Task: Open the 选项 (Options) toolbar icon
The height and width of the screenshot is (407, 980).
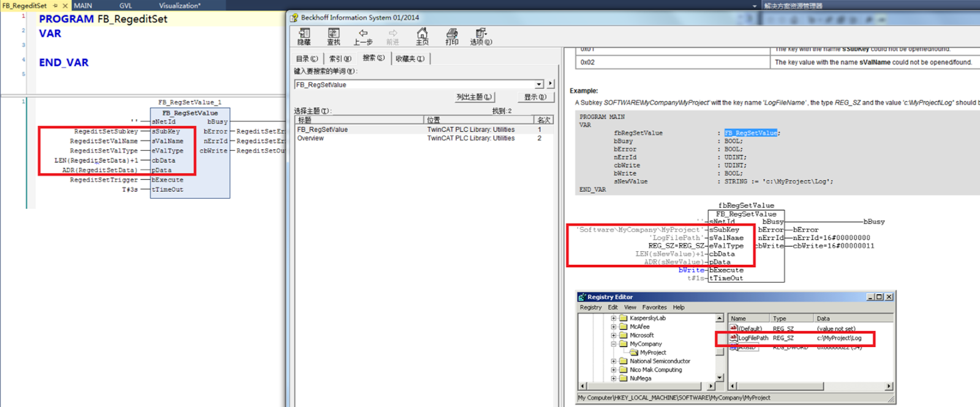Action: point(481,33)
